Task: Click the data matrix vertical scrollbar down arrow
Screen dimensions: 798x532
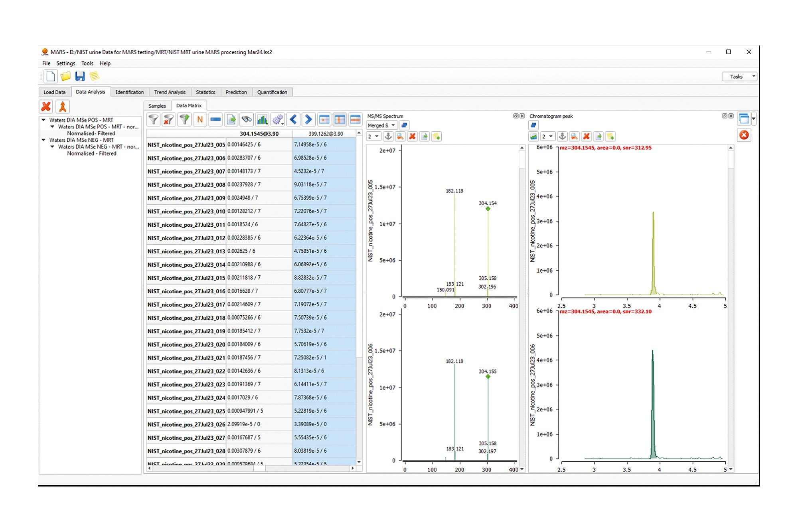Action: (359, 462)
